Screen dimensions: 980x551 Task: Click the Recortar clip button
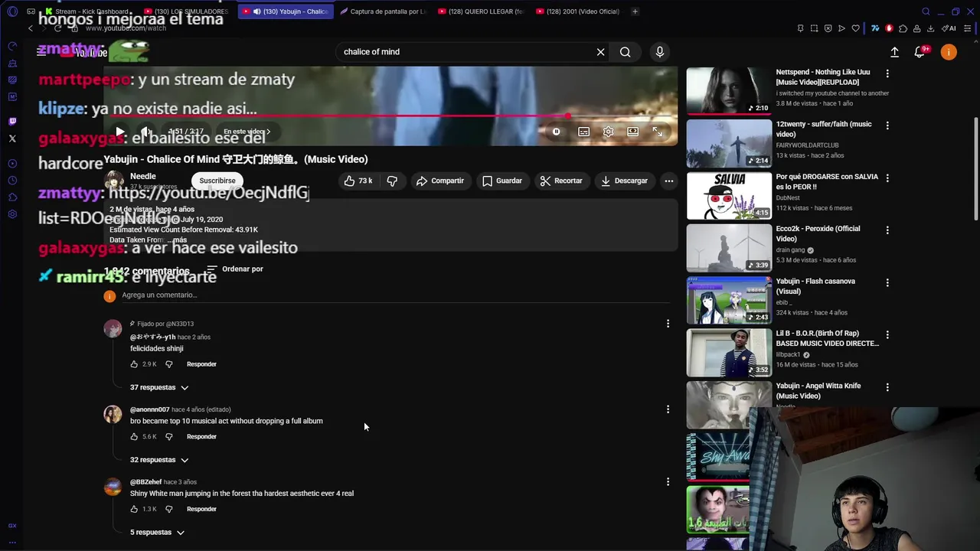(x=561, y=181)
